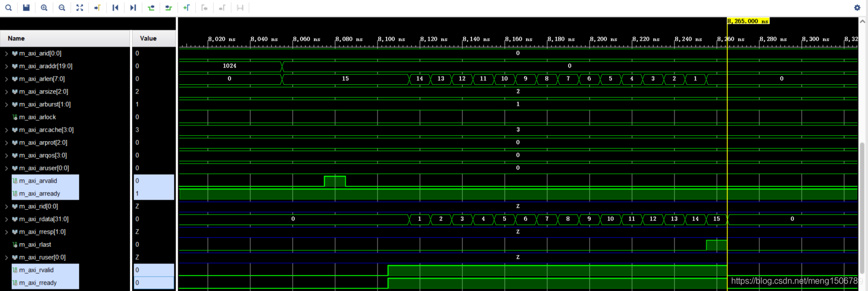
Task: Click the go to cursor icon
Action: point(98,7)
